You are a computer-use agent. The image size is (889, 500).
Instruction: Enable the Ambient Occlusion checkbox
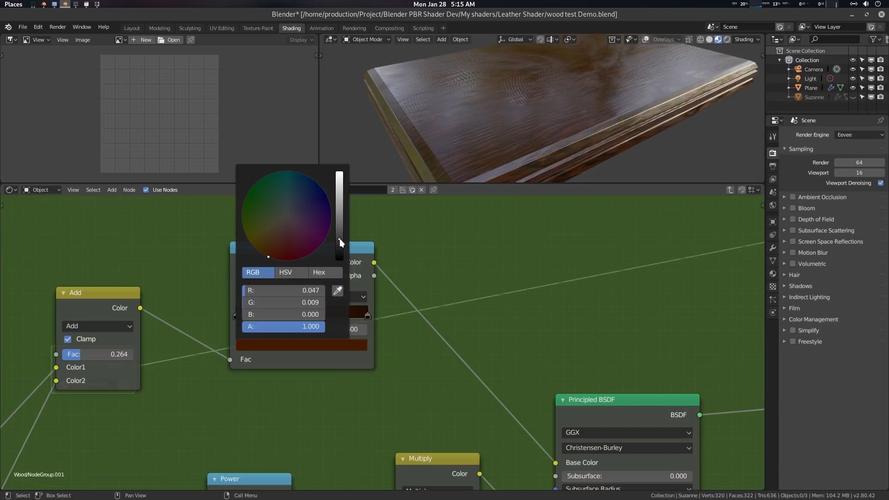793,197
